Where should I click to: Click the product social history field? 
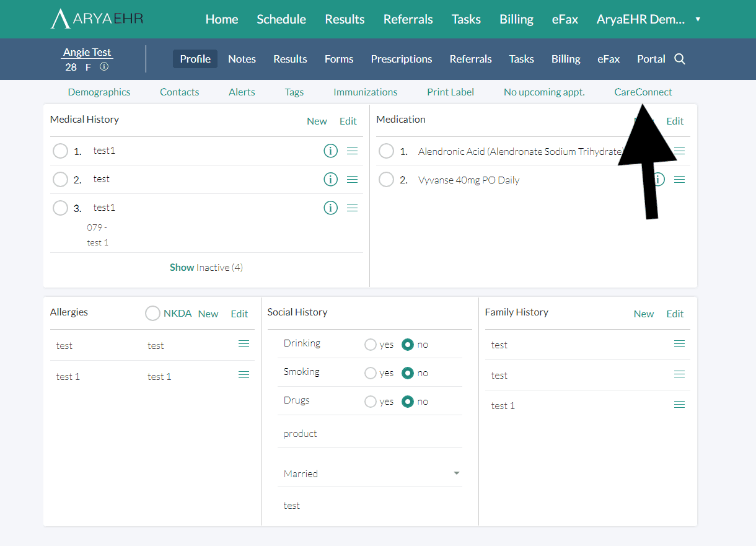[370, 434]
